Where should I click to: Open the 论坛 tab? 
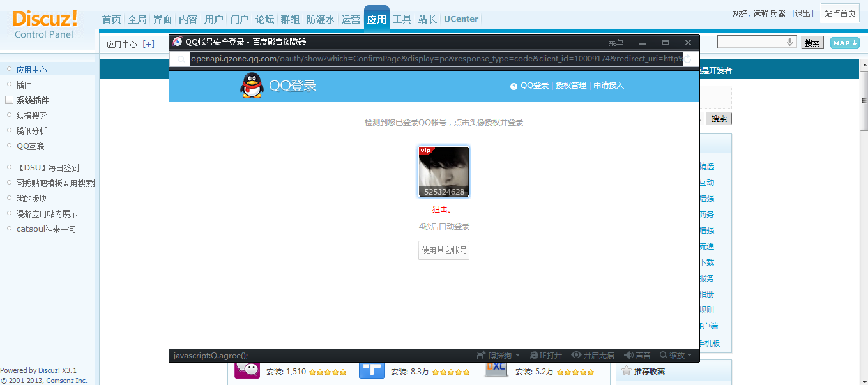click(x=265, y=19)
